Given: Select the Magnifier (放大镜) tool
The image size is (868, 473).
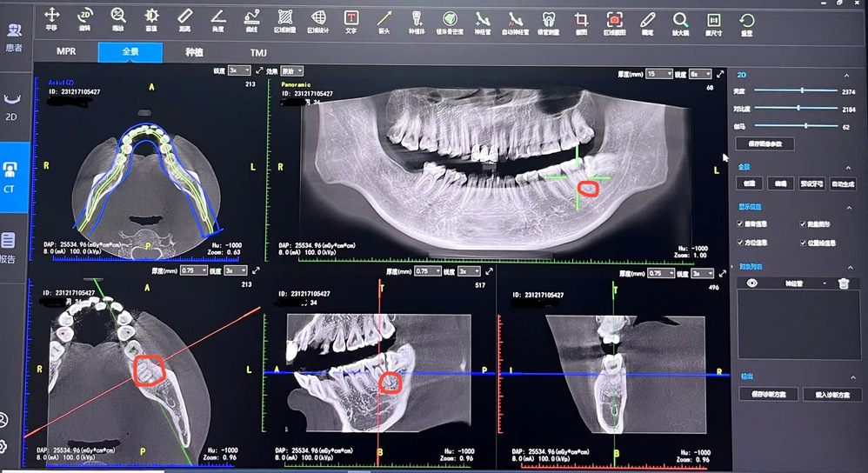Looking at the screenshot, I should pos(680,23).
